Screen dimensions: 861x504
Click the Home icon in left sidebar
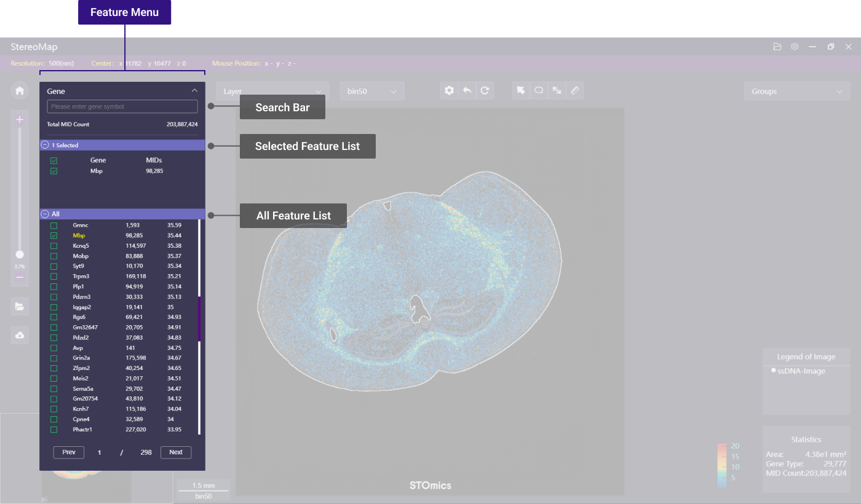pos(20,91)
